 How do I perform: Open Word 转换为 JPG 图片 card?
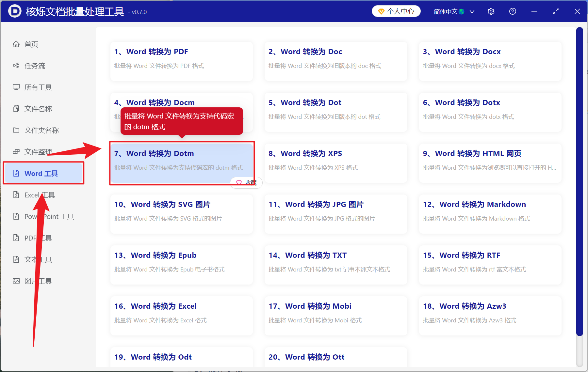click(x=336, y=214)
